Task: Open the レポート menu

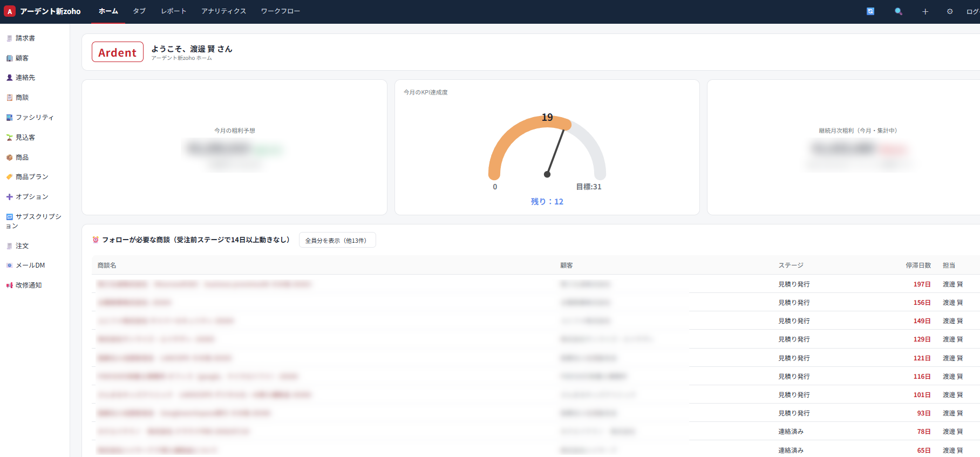Action: click(x=174, y=11)
